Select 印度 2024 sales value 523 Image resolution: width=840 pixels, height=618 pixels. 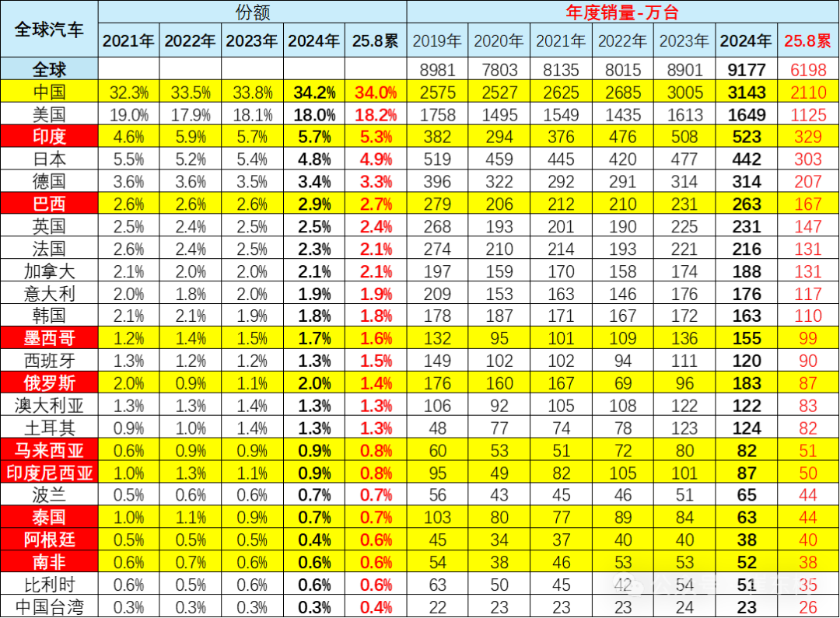coord(746,137)
